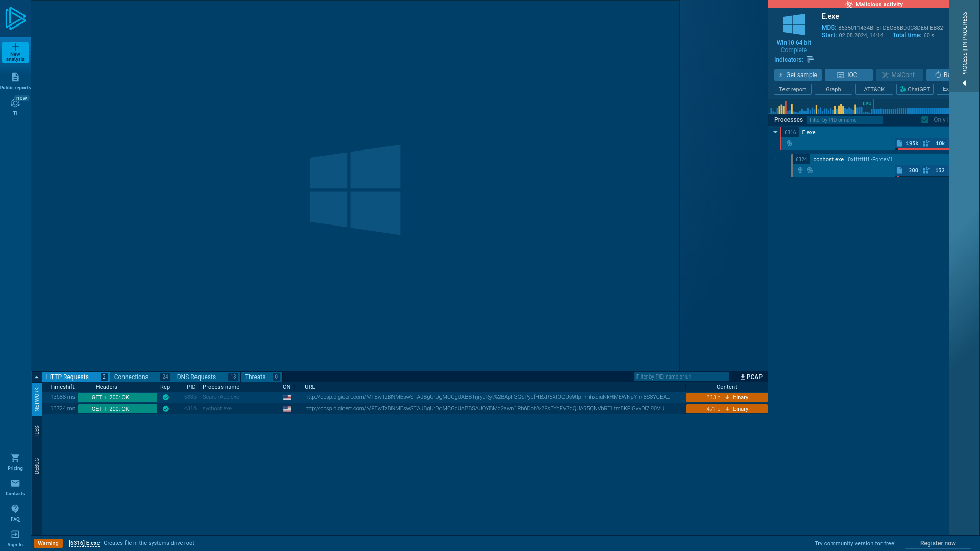This screenshot has height=551, width=980.
Task: Open the ATT&CK matrix
Action: pos(874,89)
